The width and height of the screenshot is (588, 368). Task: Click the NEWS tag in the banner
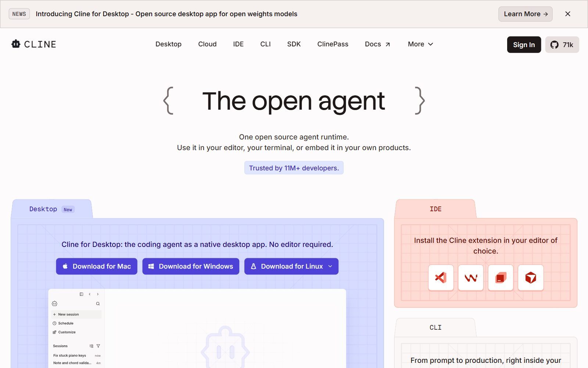[19, 14]
